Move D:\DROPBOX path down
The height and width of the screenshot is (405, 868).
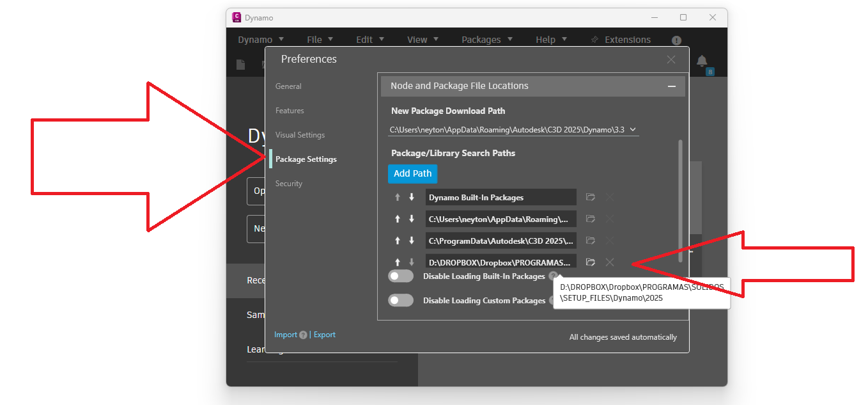click(x=412, y=262)
